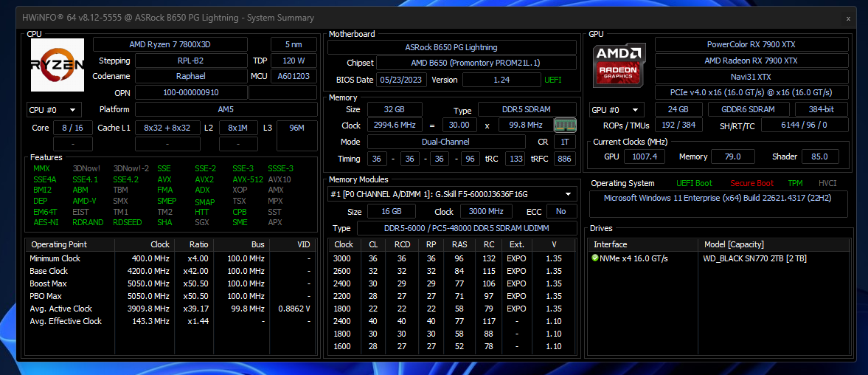The image size is (868, 375).
Task: Click the Windows 11 Enterprise operating system field
Action: tap(718, 198)
